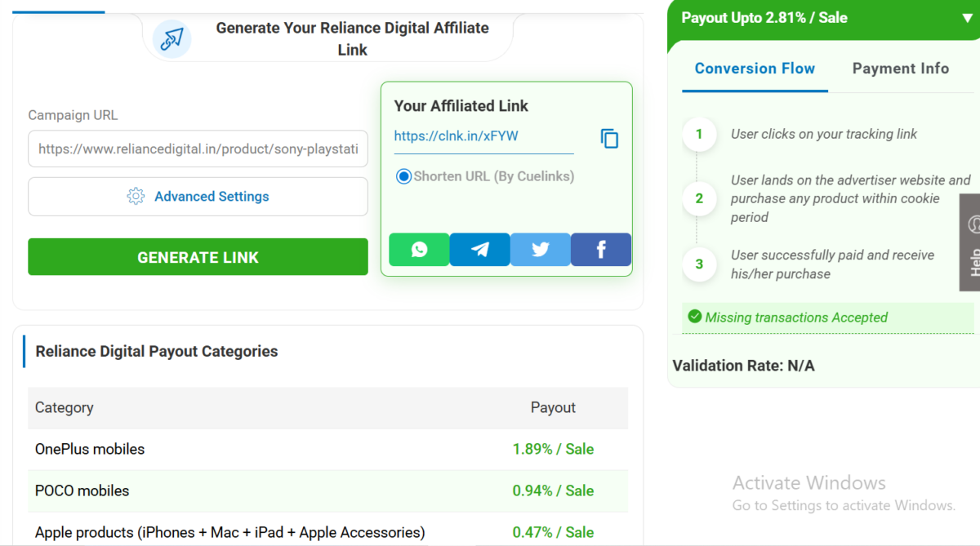
Task: Open the https://clnk.in/xFYW link
Action: 457,136
